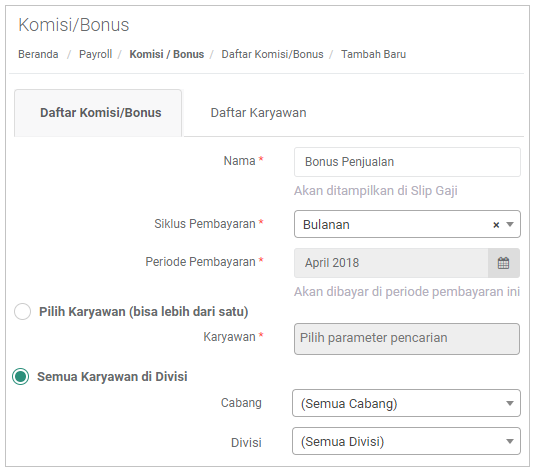538x475 pixels.
Task: Click the Cabang dropdown arrow icon
Action: [x=510, y=403]
